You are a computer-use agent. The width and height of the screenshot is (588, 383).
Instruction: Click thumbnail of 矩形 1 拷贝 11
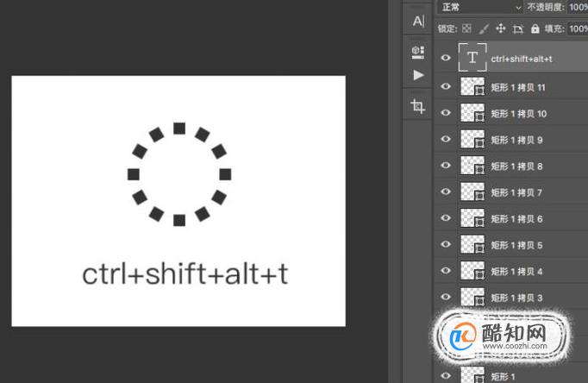point(472,86)
